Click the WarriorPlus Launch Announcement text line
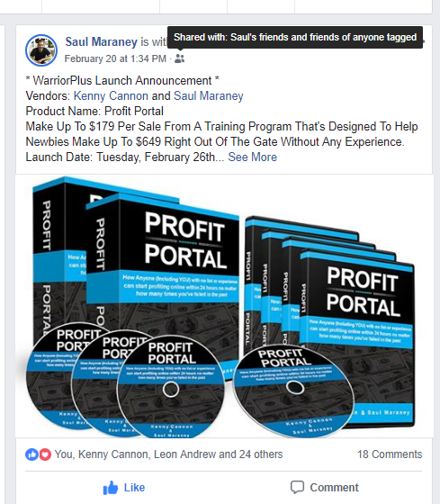440x504 pixels. click(122, 80)
